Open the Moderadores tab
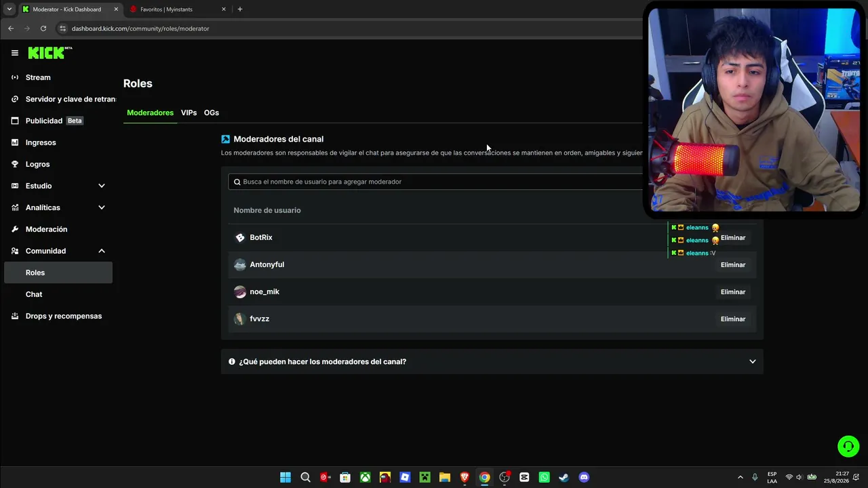Image resolution: width=868 pixels, height=488 pixels. click(150, 113)
